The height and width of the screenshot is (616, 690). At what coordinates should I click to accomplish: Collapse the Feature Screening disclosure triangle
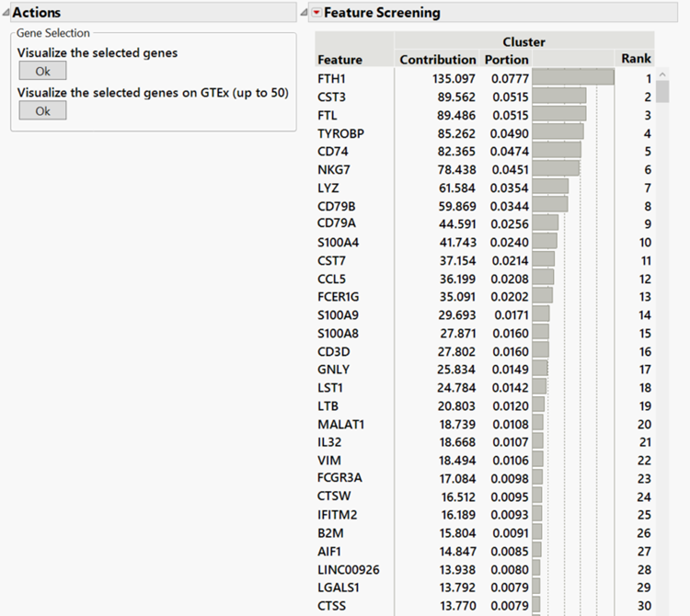point(304,14)
